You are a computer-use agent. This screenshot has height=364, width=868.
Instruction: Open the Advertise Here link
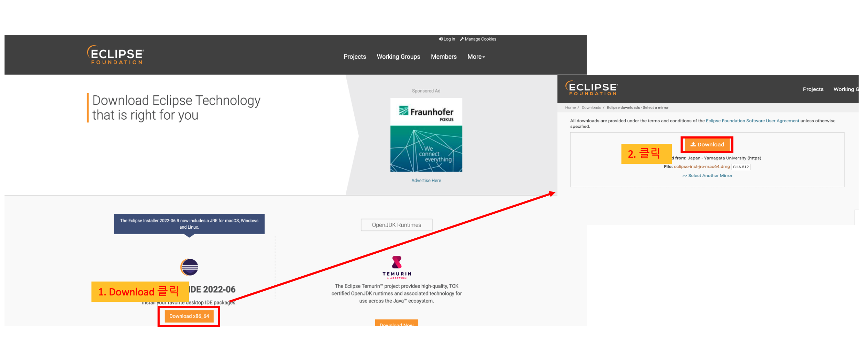tap(426, 181)
